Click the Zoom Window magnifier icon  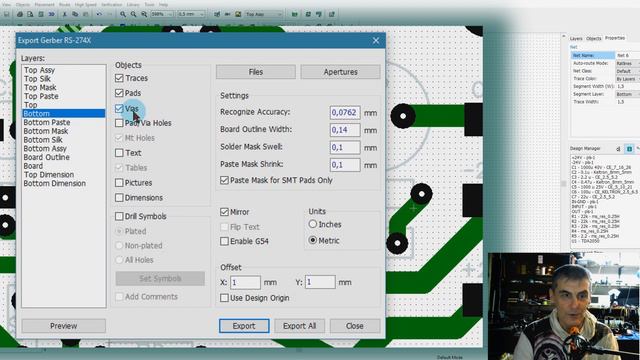(x=144, y=14)
